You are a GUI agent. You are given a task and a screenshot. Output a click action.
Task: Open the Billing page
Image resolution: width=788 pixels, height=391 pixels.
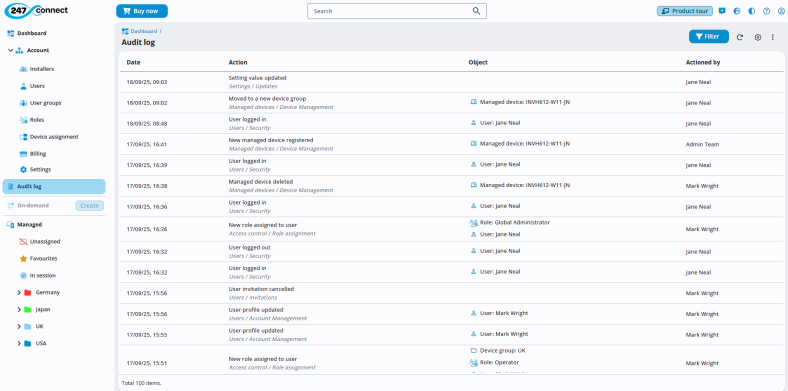coord(38,154)
